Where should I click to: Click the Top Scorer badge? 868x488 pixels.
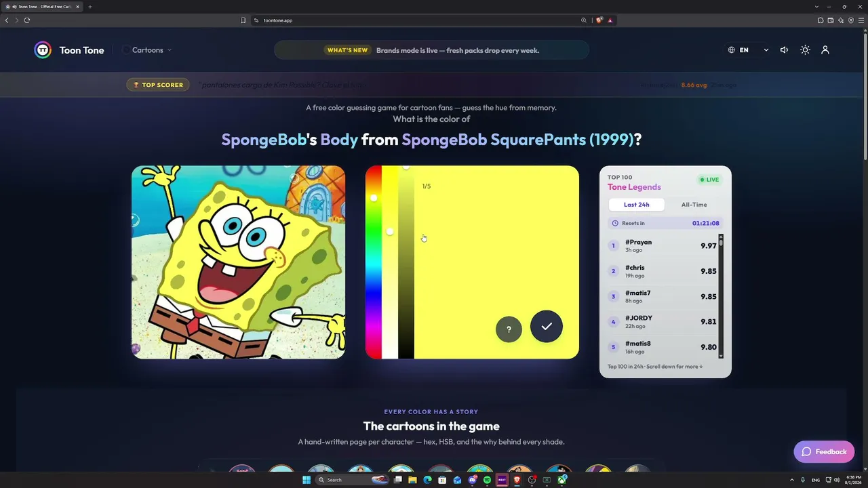[x=158, y=85]
